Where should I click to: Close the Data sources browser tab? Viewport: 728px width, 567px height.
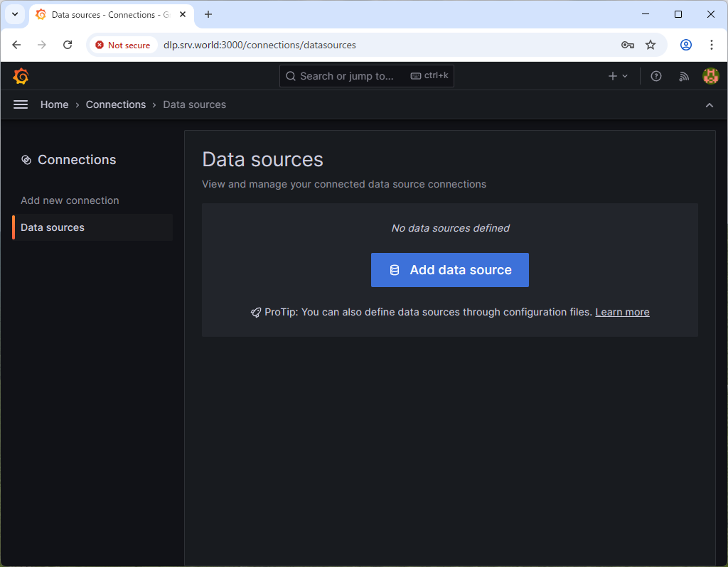[x=183, y=14]
